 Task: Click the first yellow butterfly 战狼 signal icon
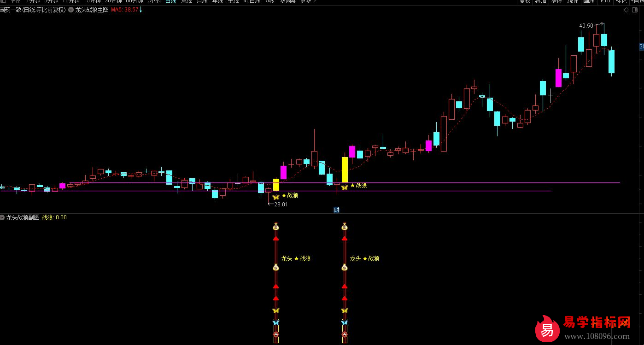point(276,196)
